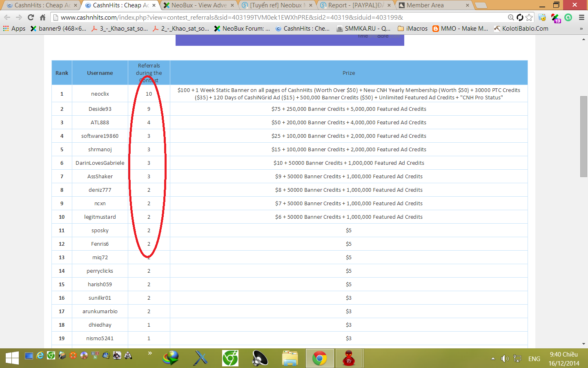
Task: Click the small green browser icon in quick launch
Action: point(51,355)
